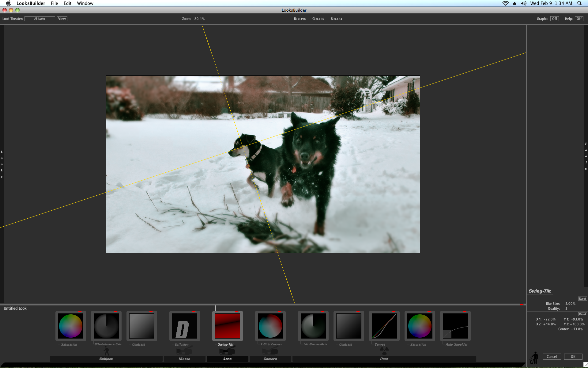
Task: Click the camera icon above the Camera section
Action: click(x=270, y=351)
